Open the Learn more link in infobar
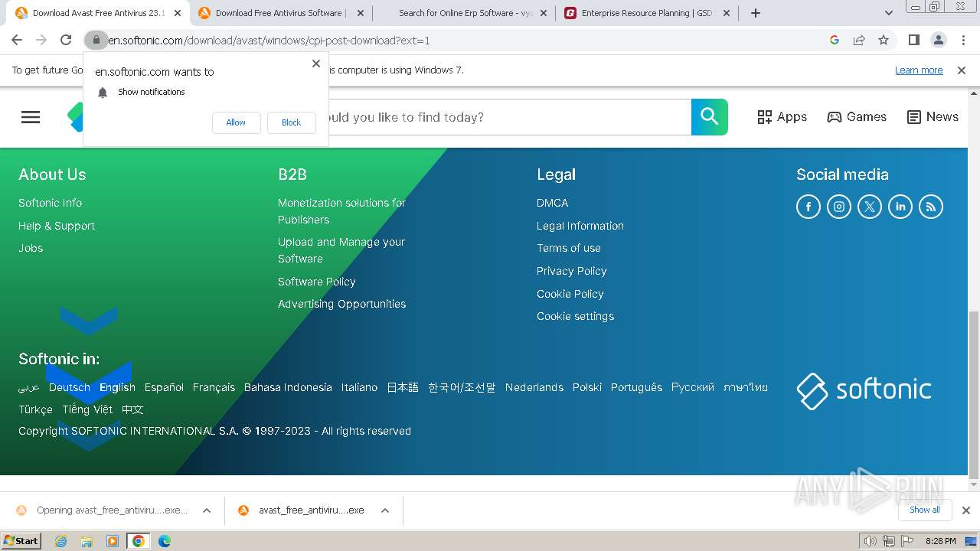This screenshot has height=551, width=980. point(919,70)
